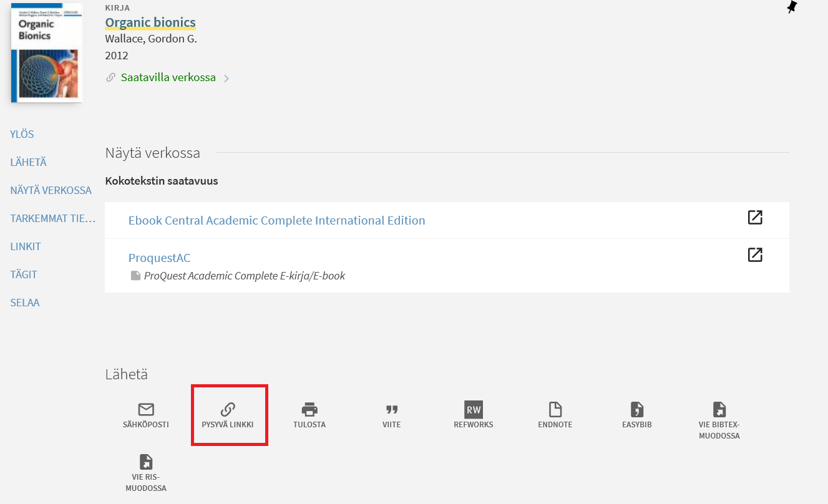Open the Organic bionics title link

pos(150,23)
